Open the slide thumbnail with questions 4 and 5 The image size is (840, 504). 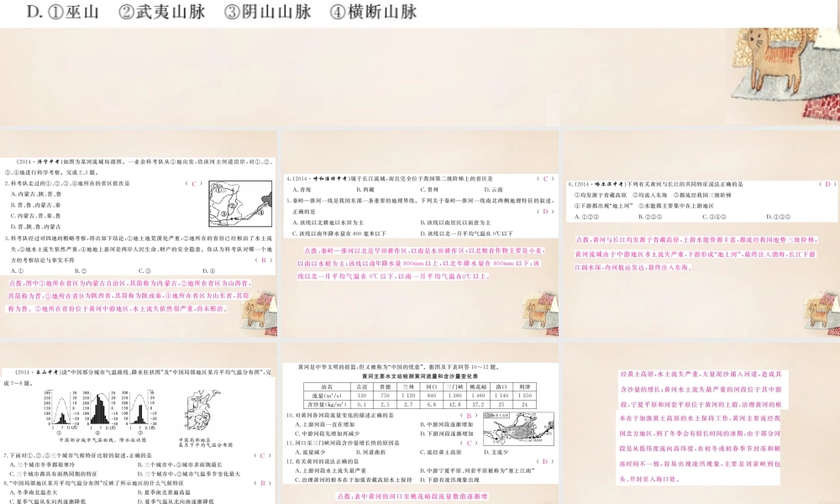coord(421,234)
